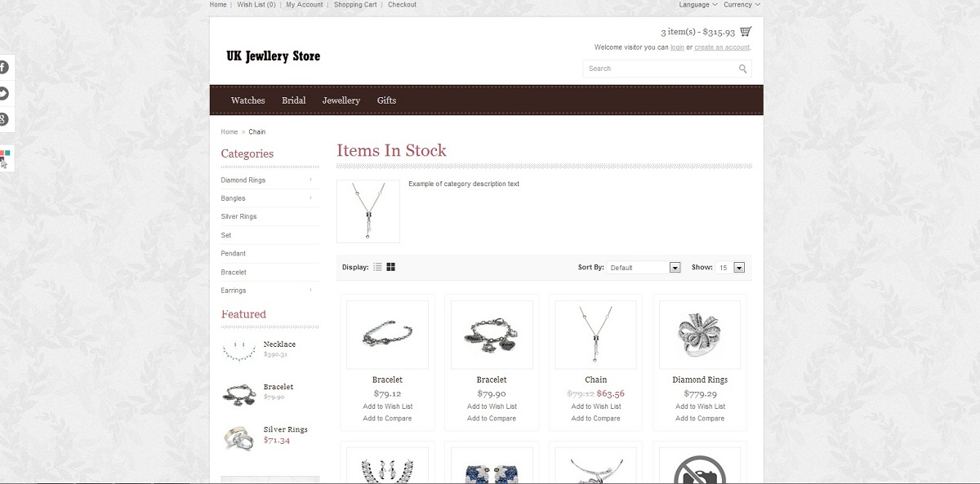Open the Google Plus share icon
The width and height of the screenshot is (980, 484).
click(3, 120)
